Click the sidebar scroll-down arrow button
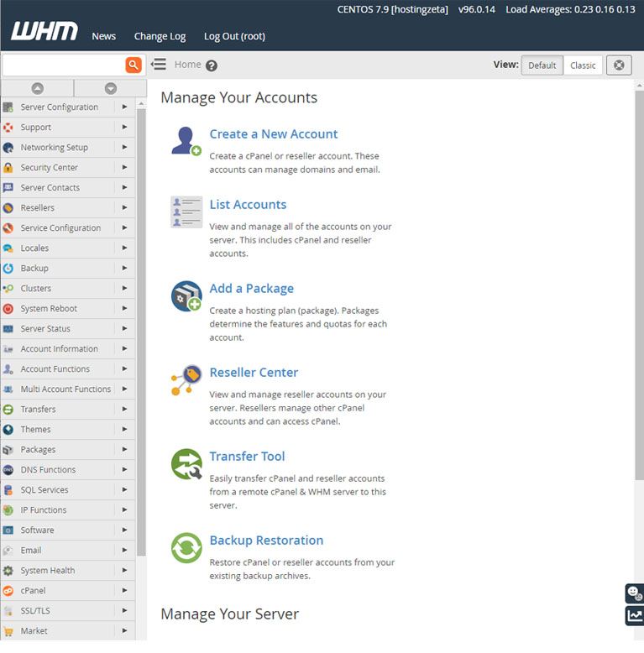Viewport: 644px width, 653px height. (111, 88)
